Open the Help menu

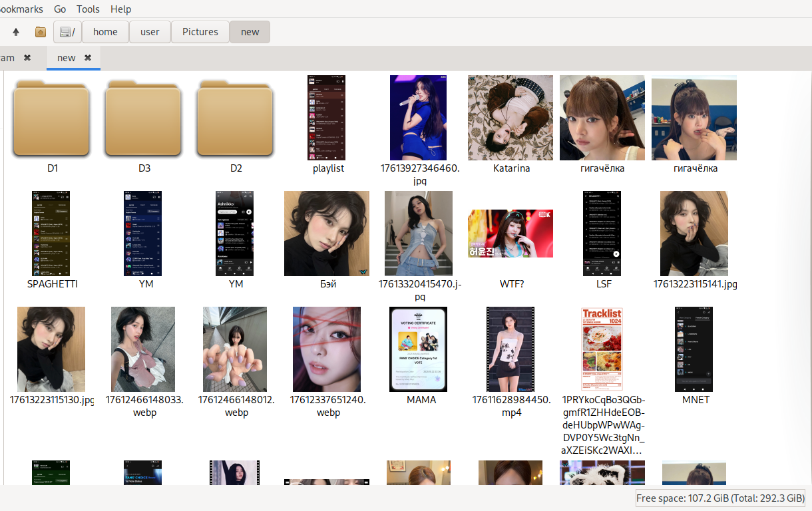pyautogui.click(x=120, y=9)
